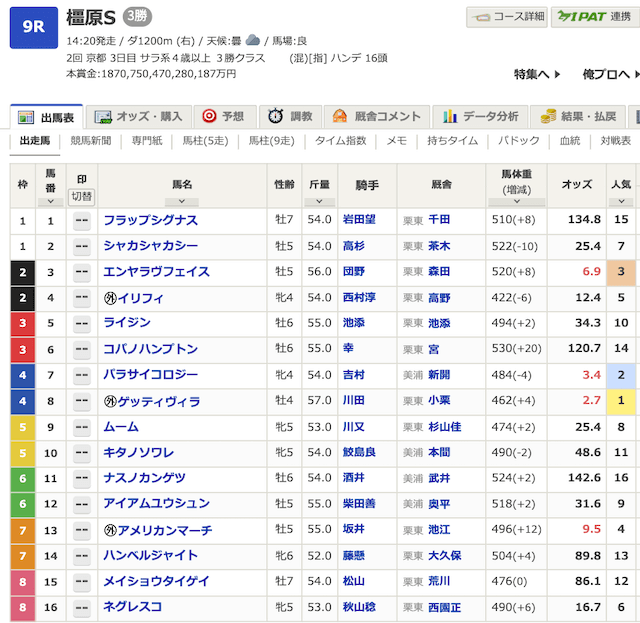Click the 出馬表 tab's table icon
Image resolution: width=640 pixels, height=623 pixels.
click(26, 117)
